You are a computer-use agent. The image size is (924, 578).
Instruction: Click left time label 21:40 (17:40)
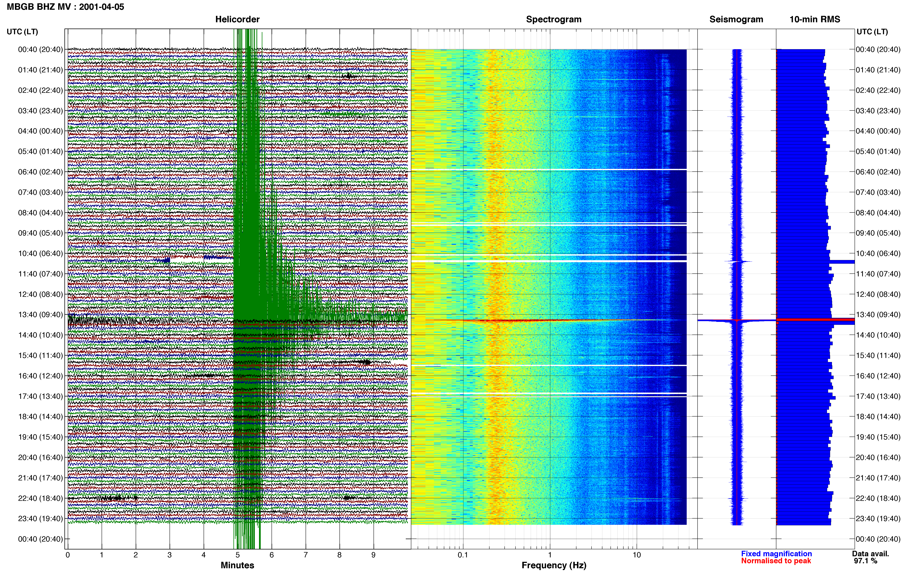[41, 478]
